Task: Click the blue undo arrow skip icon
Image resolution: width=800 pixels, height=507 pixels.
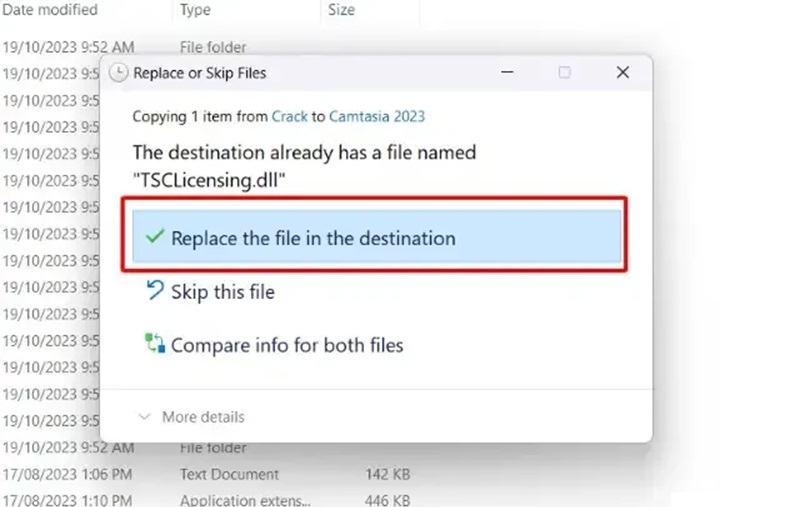Action: (x=154, y=291)
